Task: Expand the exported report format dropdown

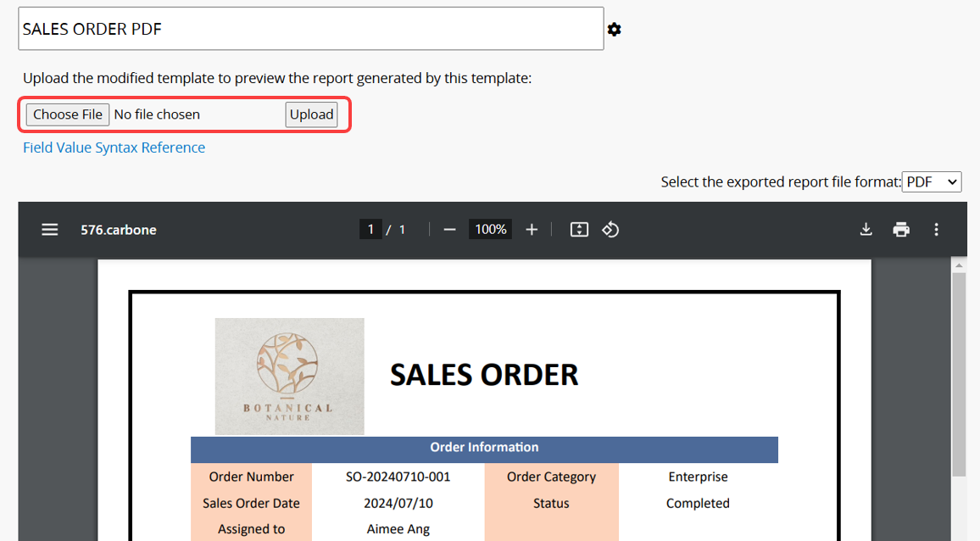Action: (931, 181)
